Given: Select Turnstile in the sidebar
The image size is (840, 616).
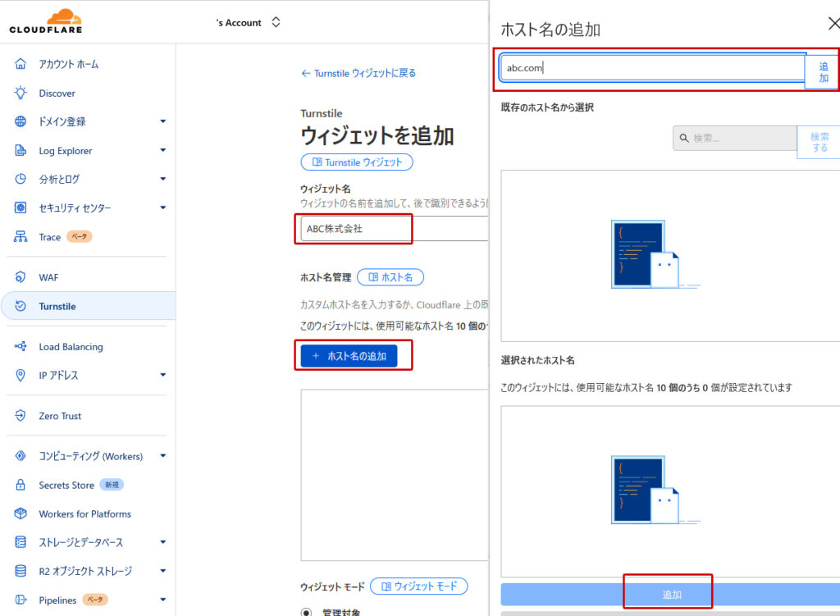Looking at the screenshot, I should [x=57, y=306].
